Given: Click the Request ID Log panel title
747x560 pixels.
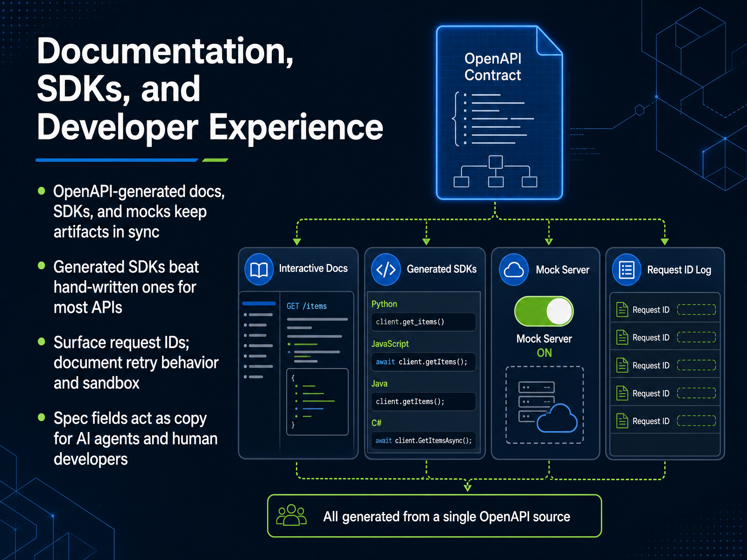Looking at the screenshot, I should click(679, 270).
